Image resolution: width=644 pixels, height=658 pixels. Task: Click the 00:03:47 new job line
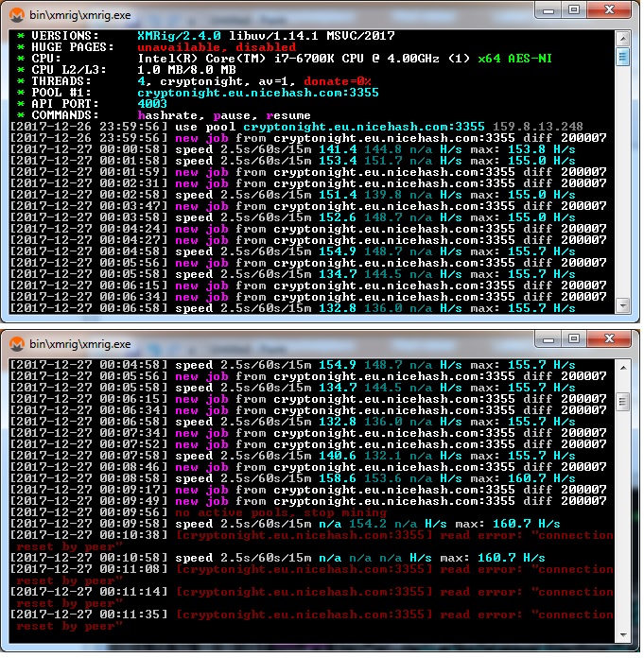(x=308, y=206)
